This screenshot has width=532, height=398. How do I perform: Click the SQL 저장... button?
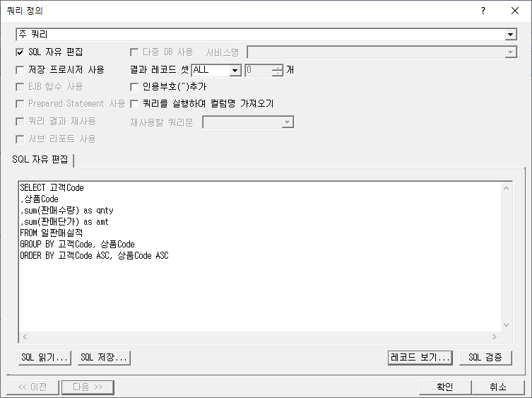[x=104, y=358]
